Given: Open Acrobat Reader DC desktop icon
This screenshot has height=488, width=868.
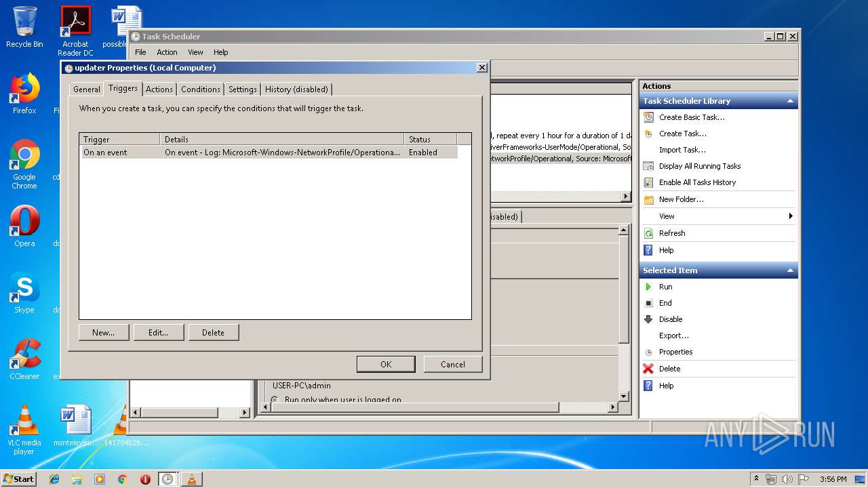Looking at the screenshot, I should (x=75, y=31).
